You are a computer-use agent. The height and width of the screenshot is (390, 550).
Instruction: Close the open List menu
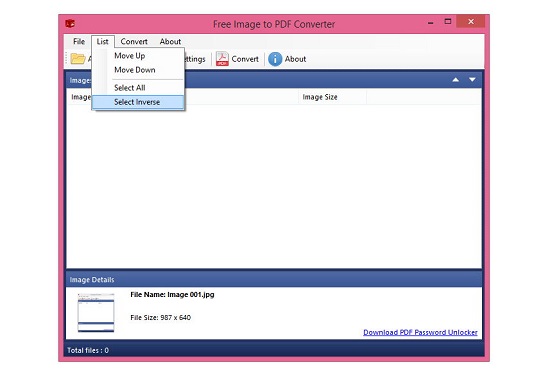[x=102, y=41]
